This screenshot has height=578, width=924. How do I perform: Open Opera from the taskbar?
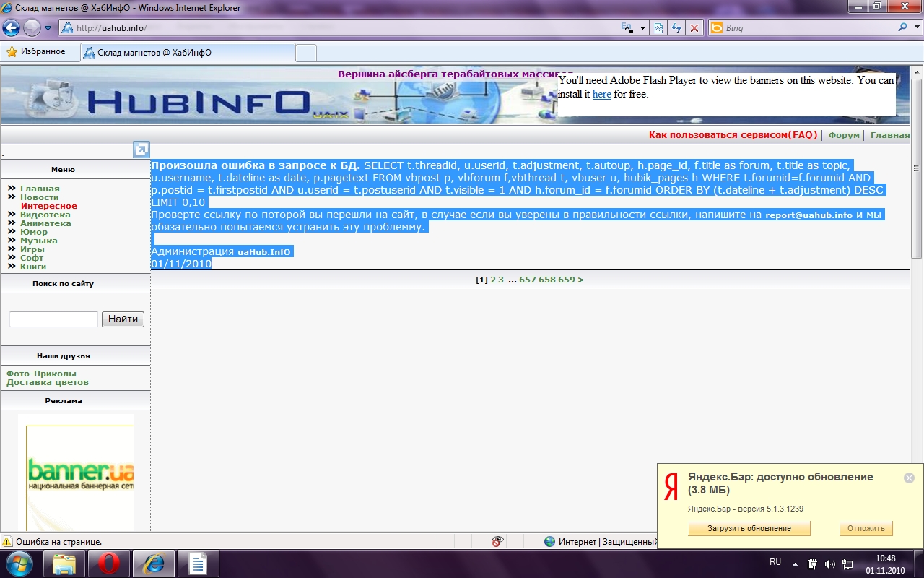coord(108,564)
